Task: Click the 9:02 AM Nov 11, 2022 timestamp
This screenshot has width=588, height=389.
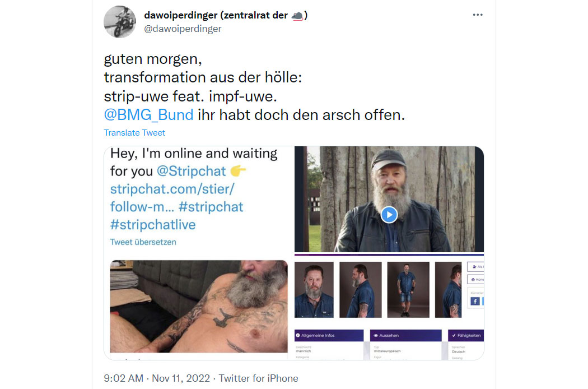Action: pos(157,378)
